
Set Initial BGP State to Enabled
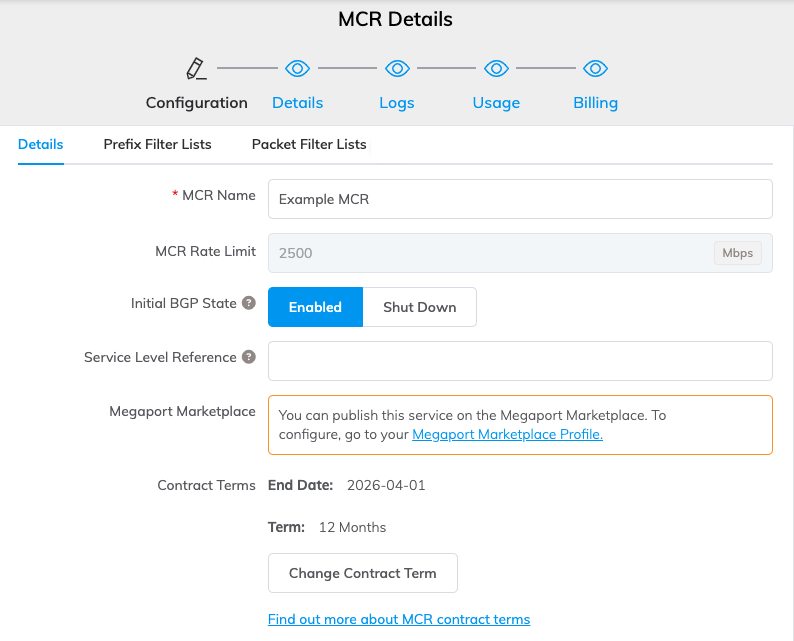click(315, 307)
